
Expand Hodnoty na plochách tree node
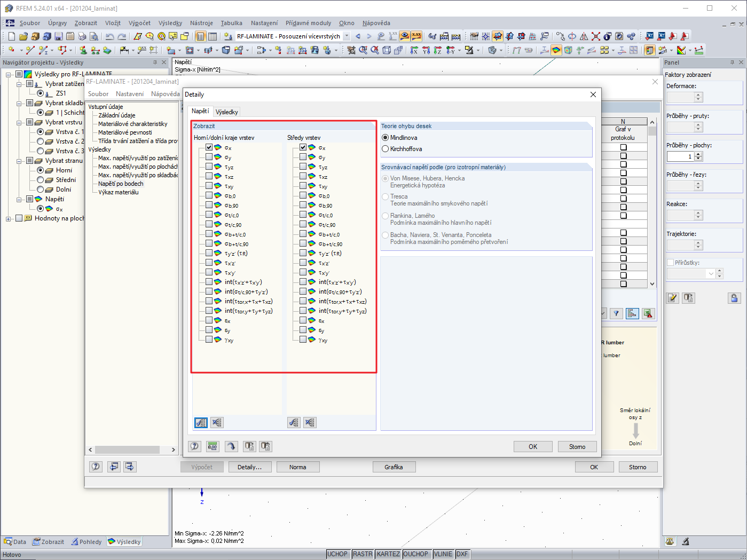[x=9, y=218]
